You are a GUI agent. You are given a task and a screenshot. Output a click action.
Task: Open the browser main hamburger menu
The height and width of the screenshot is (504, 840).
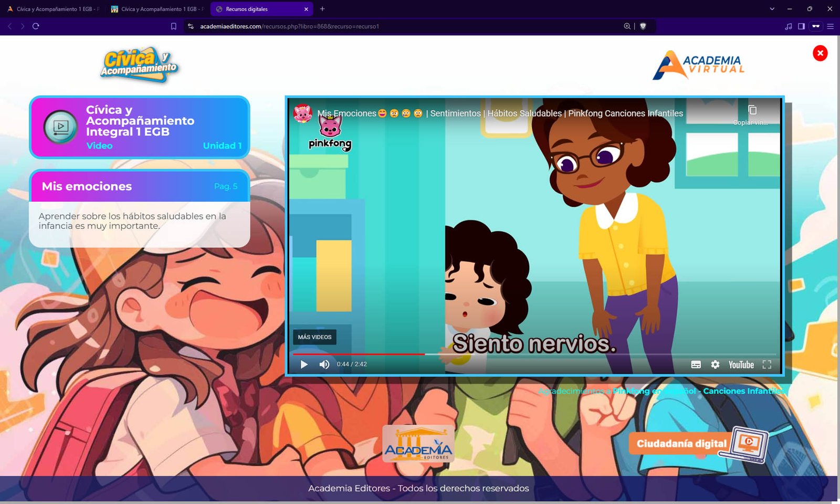(x=831, y=26)
